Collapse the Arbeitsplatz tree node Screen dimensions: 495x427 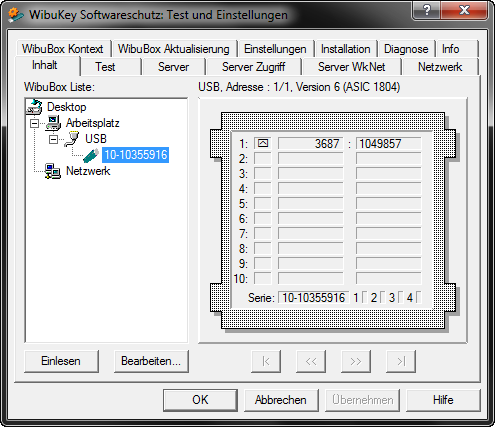(x=34, y=123)
